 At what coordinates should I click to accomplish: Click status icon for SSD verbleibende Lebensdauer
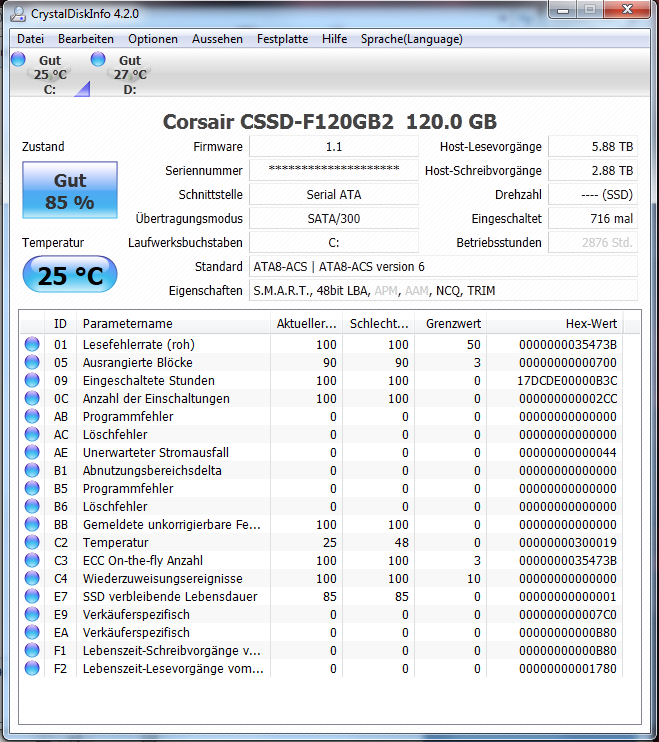coord(32,596)
